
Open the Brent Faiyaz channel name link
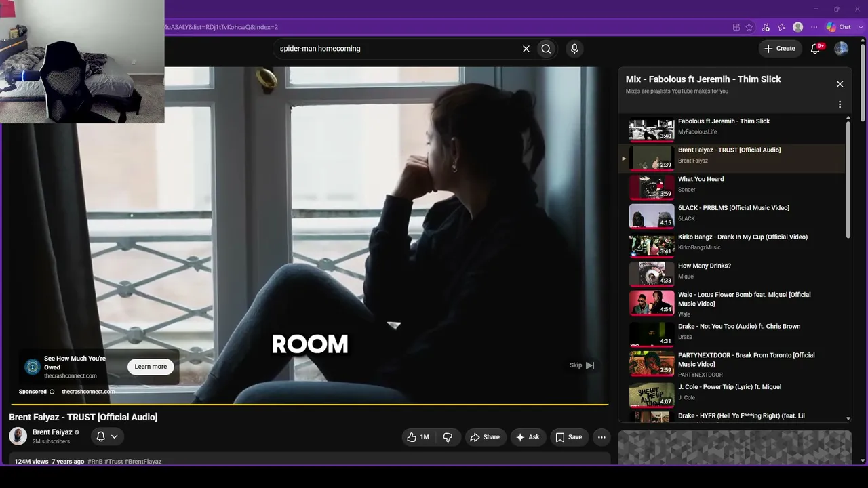[52, 432]
